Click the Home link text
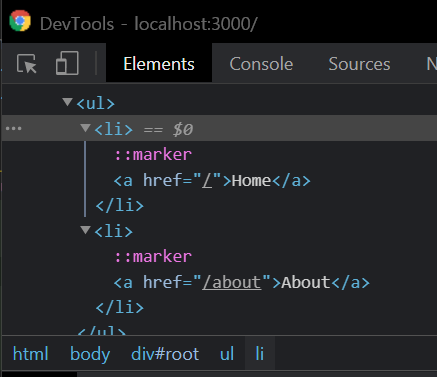Image resolution: width=437 pixels, height=377 pixels. [x=251, y=181]
